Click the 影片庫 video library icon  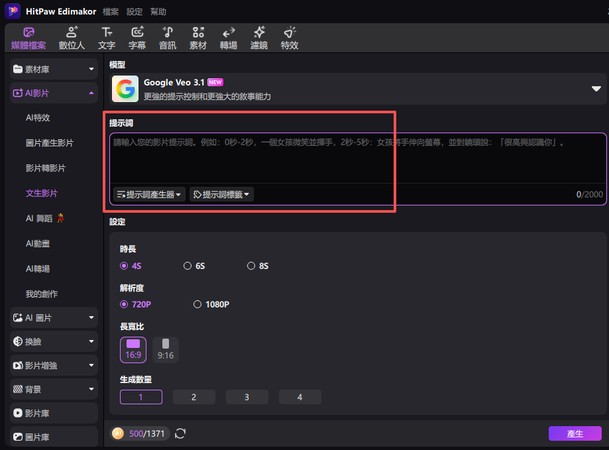point(17,413)
